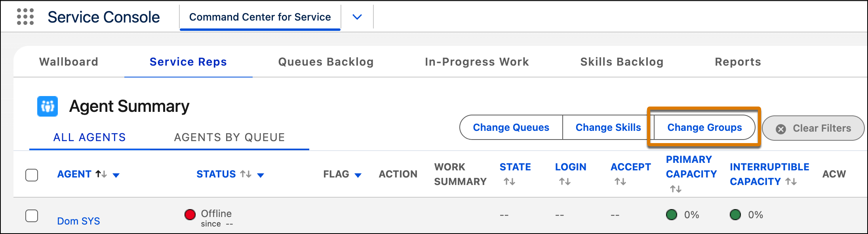Sort by the Agent column arrows
Viewport: 868px width, 234px height.
coord(101,174)
